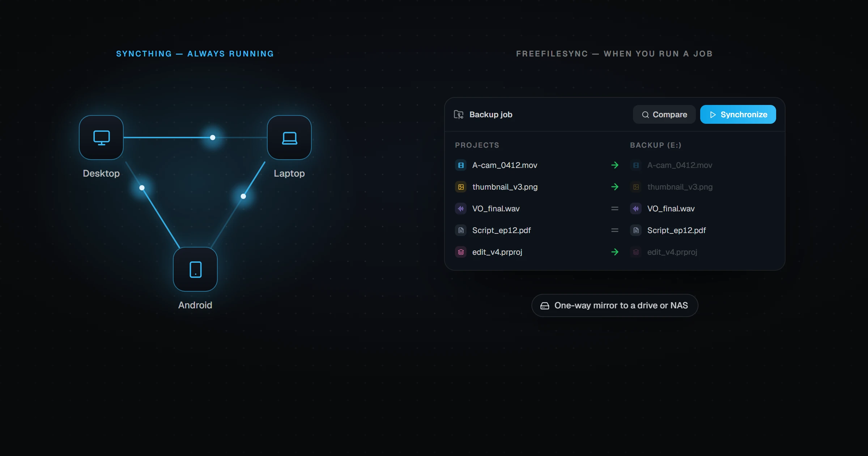Select the BACKUP (E:) column header

656,145
